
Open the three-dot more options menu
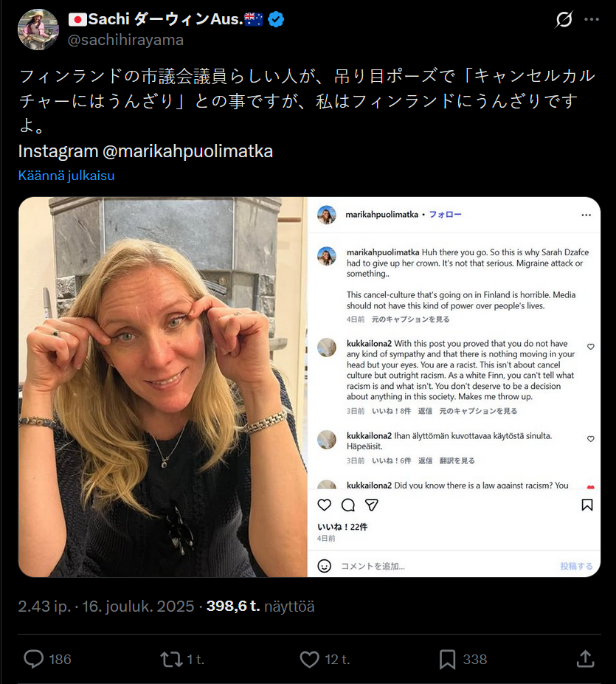click(592, 19)
